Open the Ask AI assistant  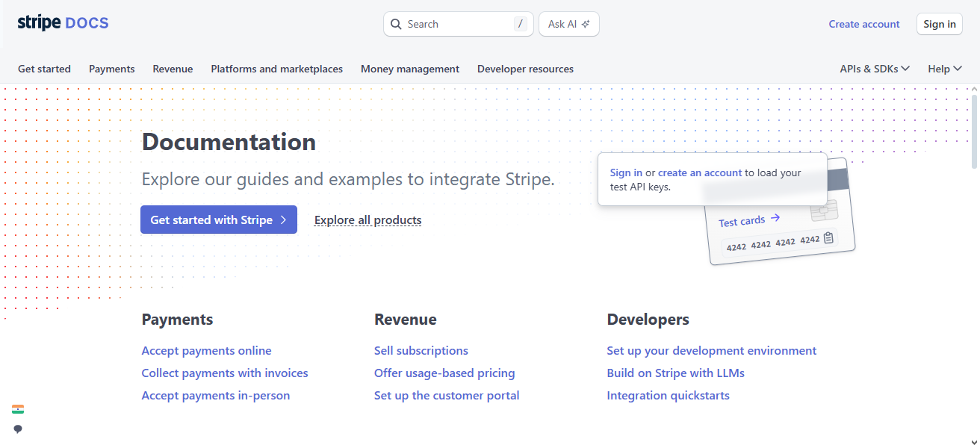[x=568, y=23]
